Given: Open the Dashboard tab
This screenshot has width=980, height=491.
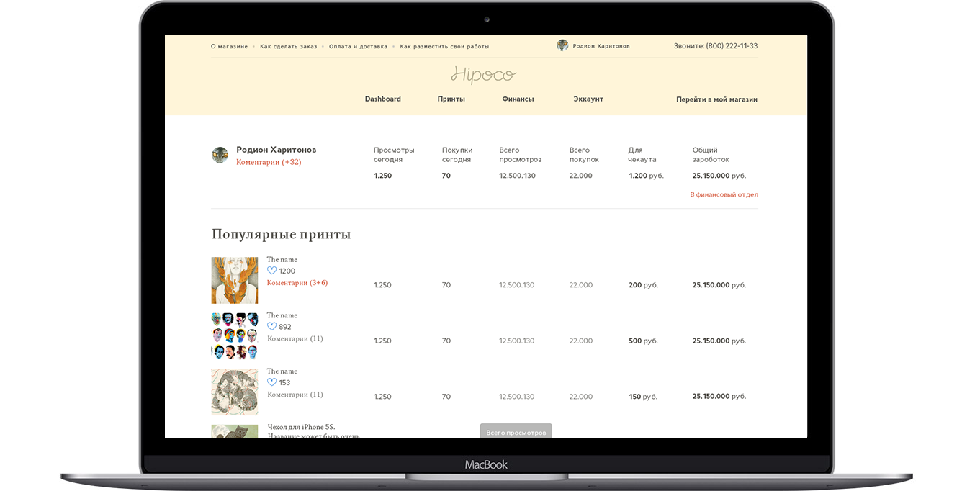Looking at the screenshot, I should click(383, 99).
